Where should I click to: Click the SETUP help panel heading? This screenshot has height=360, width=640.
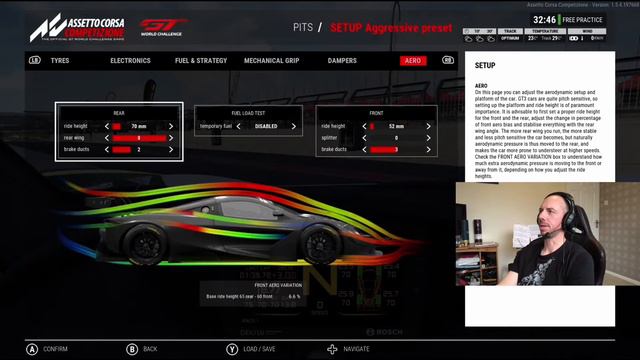485,65
